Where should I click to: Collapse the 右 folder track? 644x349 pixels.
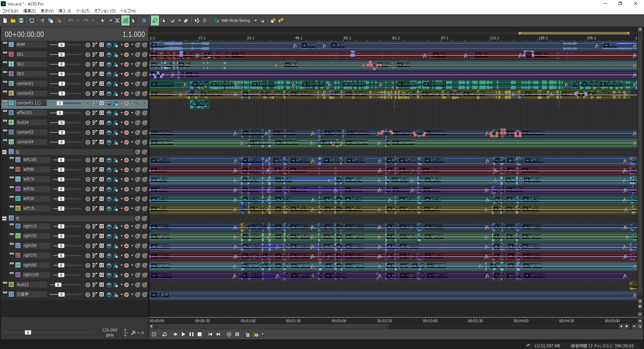tap(4, 218)
